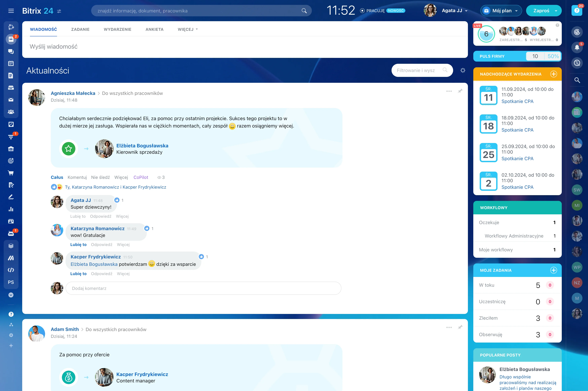588x391 pixels.
Task: Open the help question mark widget
Action: [x=577, y=10]
